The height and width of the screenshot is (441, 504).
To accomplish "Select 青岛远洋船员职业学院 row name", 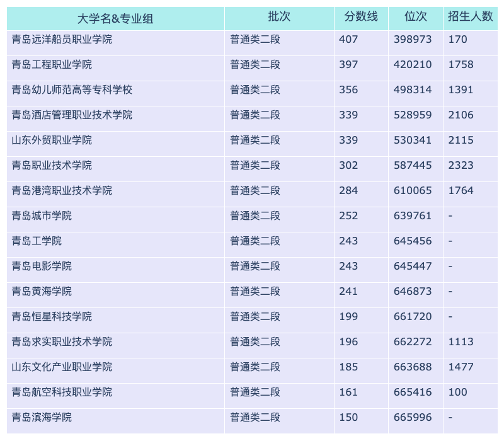I will [62, 39].
